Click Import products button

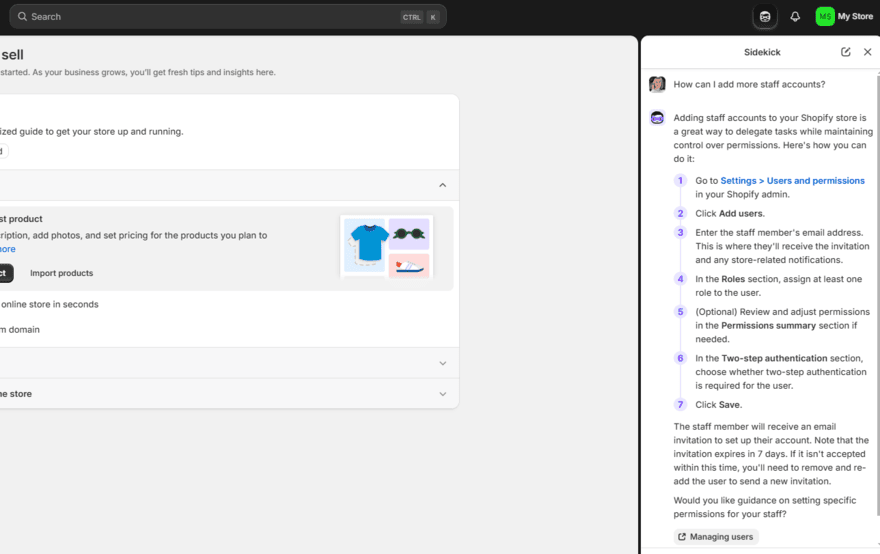click(x=62, y=273)
